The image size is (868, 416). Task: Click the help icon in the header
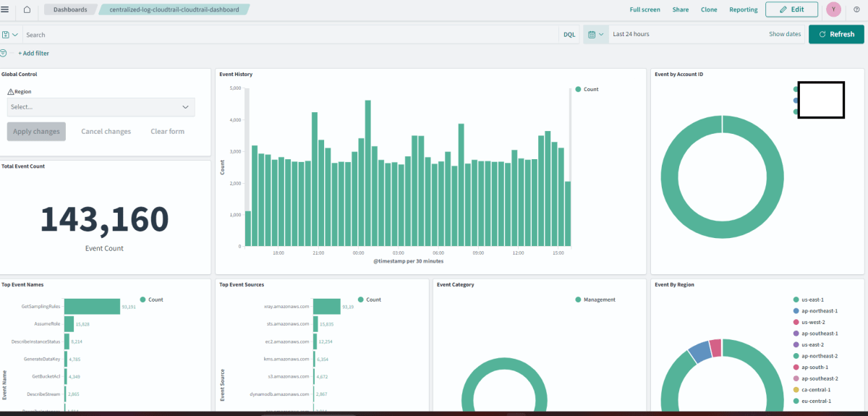pos(856,9)
